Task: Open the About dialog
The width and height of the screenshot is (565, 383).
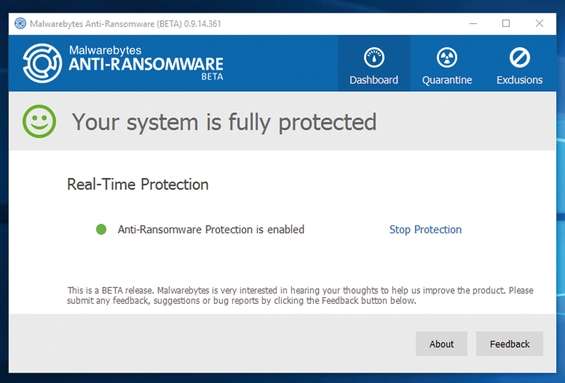Action: pyautogui.click(x=441, y=344)
